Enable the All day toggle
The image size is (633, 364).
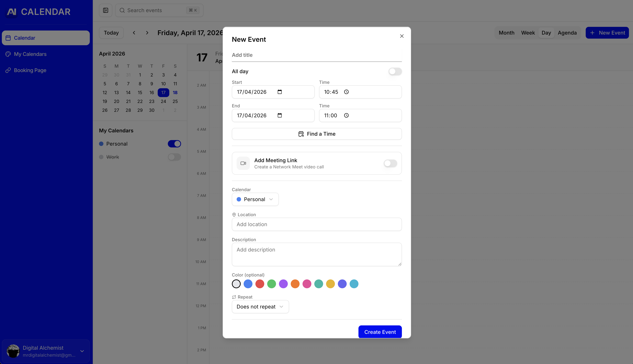point(395,71)
